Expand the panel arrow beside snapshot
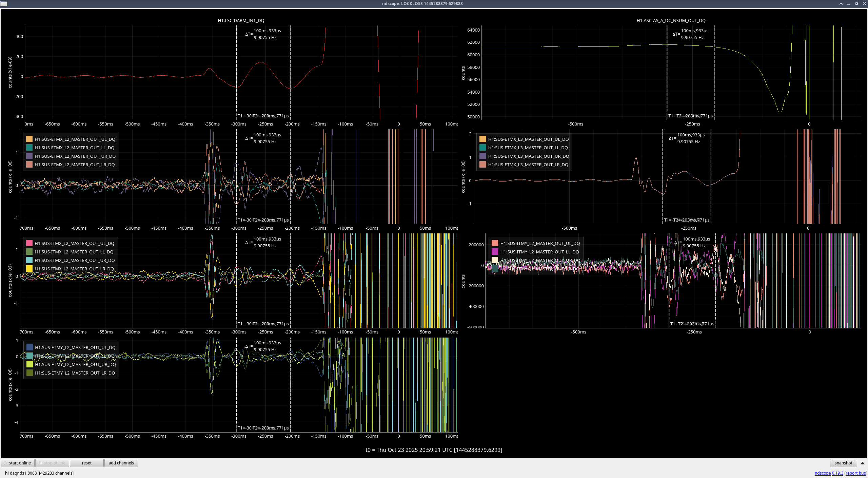The height and width of the screenshot is (478, 868). (x=863, y=463)
